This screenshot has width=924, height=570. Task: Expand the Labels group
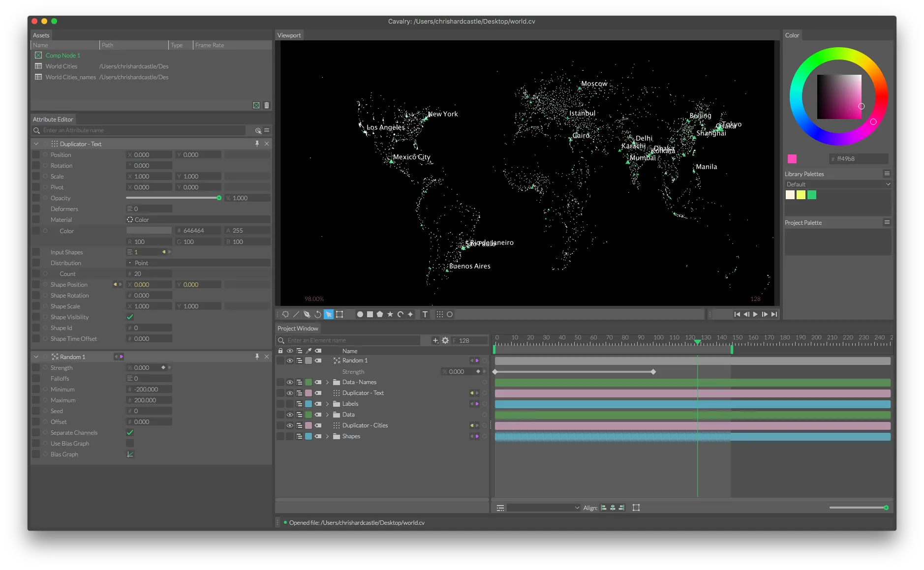[327, 404]
